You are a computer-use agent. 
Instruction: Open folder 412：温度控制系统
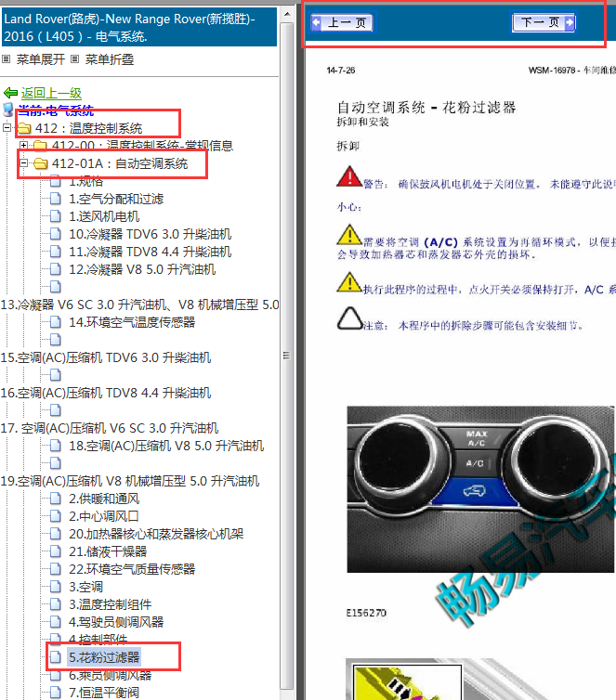(x=88, y=128)
